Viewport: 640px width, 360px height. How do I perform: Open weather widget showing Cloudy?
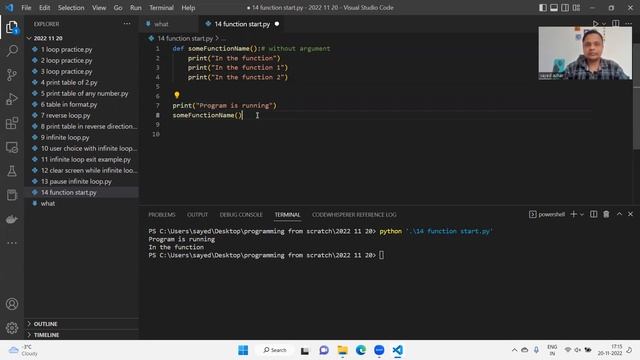click(23, 350)
